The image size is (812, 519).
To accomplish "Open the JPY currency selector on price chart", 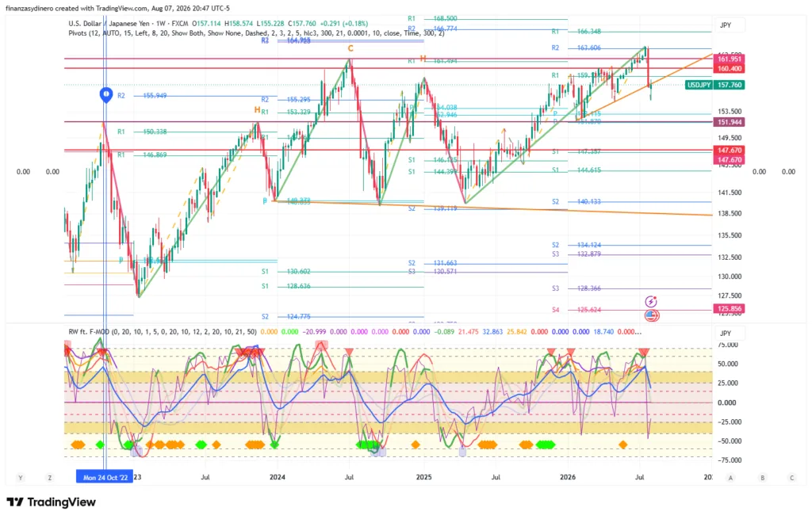I will pyautogui.click(x=730, y=25).
